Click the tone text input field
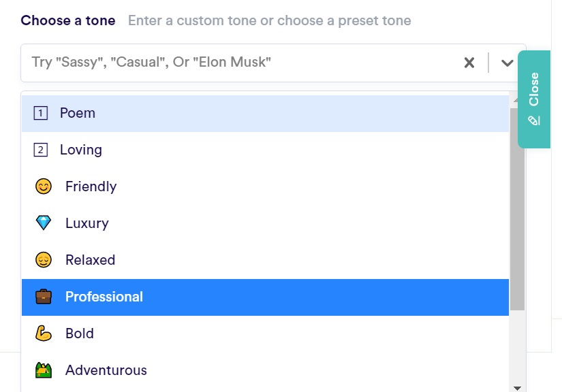Viewport: 562px width, 392px height. pyautogui.click(x=238, y=63)
